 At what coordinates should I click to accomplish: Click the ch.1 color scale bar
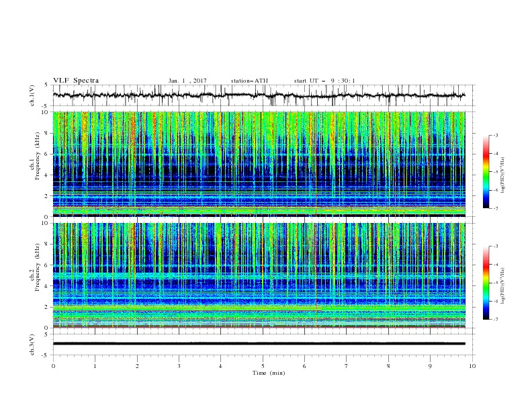point(486,171)
